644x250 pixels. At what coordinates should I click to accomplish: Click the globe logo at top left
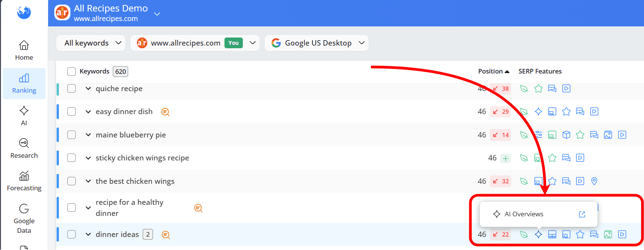(x=24, y=12)
